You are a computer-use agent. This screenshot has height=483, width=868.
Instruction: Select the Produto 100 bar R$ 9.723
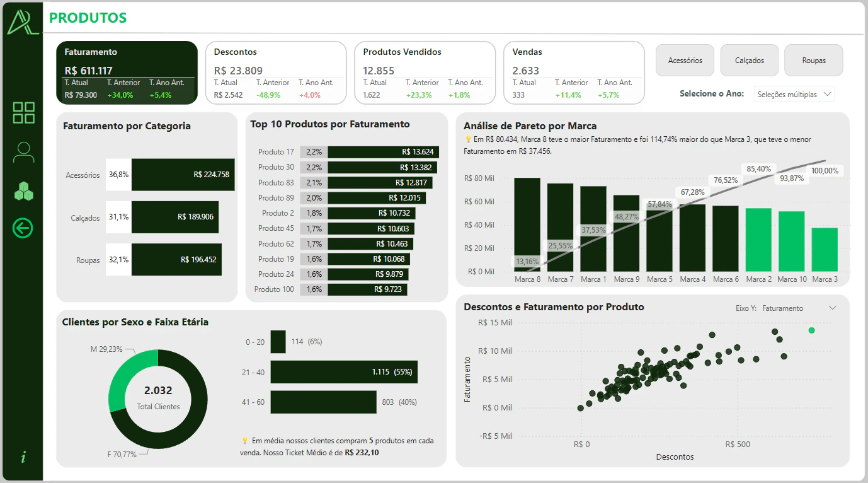pos(367,289)
